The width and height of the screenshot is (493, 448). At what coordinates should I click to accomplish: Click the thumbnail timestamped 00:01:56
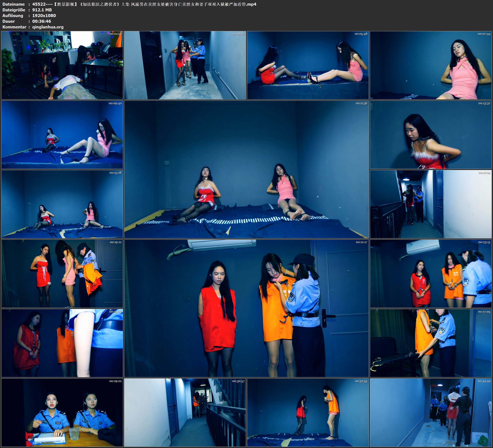62,65
